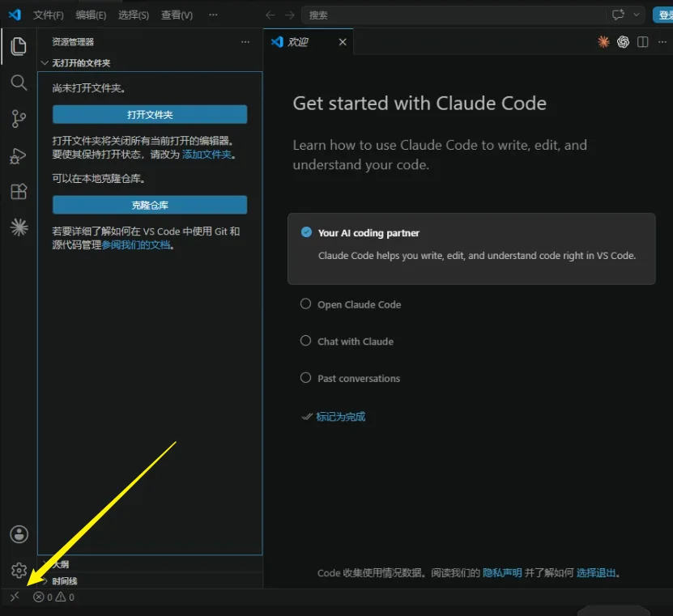Click the 搜索 command center field

[x=455, y=15]
